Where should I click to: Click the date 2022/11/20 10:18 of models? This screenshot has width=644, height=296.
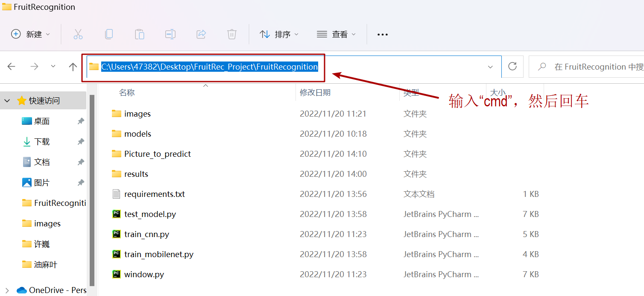pos(333,134)
